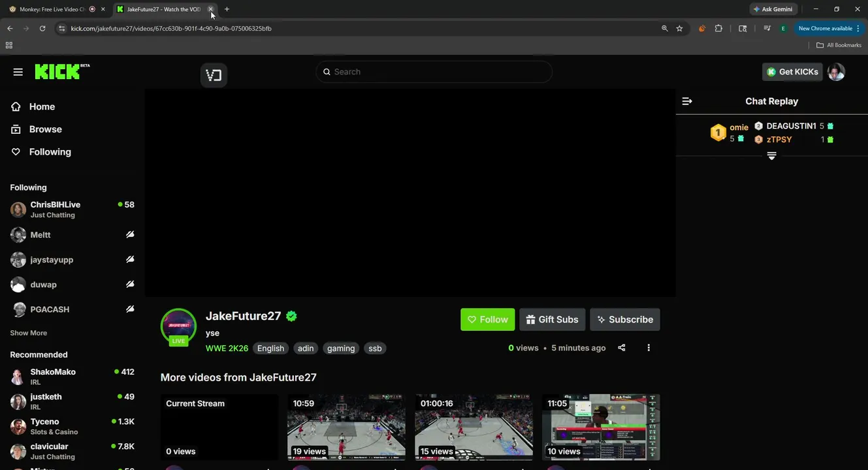This screenshot has height=470, width=868.
Task: Open justketh recommended channel
Action: pyautogui.click(x=72, y=401)
